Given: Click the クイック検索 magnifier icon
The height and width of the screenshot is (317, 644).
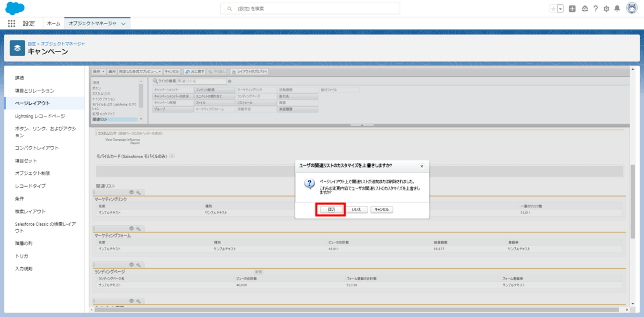Looking at the screenshot, I should 155,81.
